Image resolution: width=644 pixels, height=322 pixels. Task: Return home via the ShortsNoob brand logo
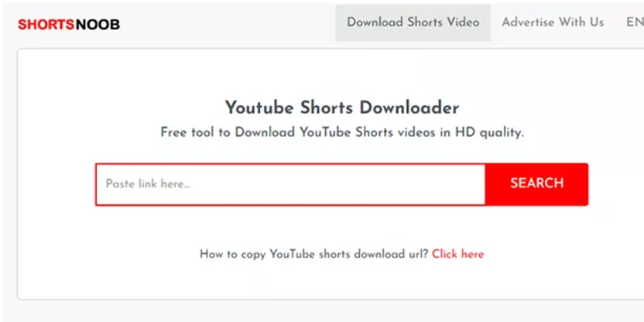[x=68, y=25]
